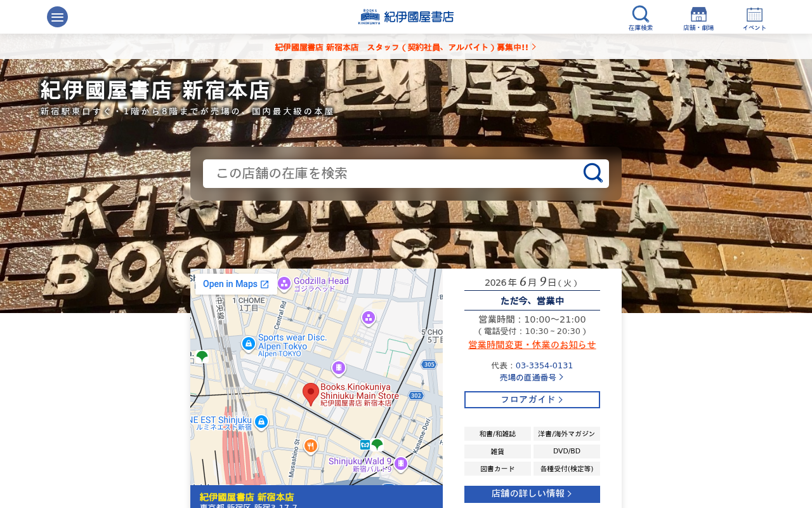This screenshot has width=812, height=508.
Task: Select Godzilla Head map marker
Action: pyautogui.click(x=284, y=283)
